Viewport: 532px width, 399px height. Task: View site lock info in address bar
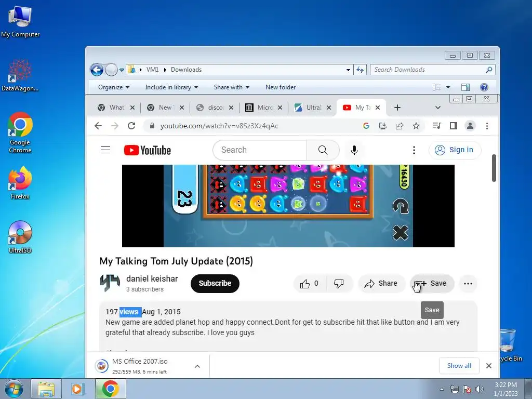coord(152,126)
